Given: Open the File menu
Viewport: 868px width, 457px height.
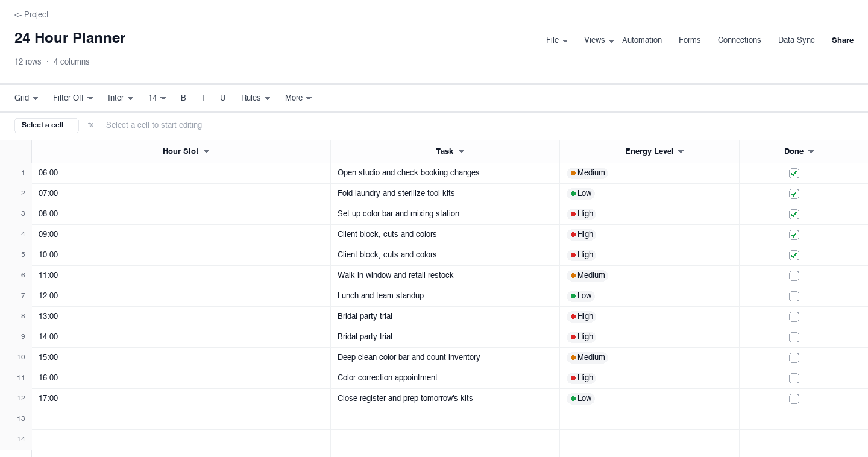Looking at the screenshot, I should (x=557, y=40).
